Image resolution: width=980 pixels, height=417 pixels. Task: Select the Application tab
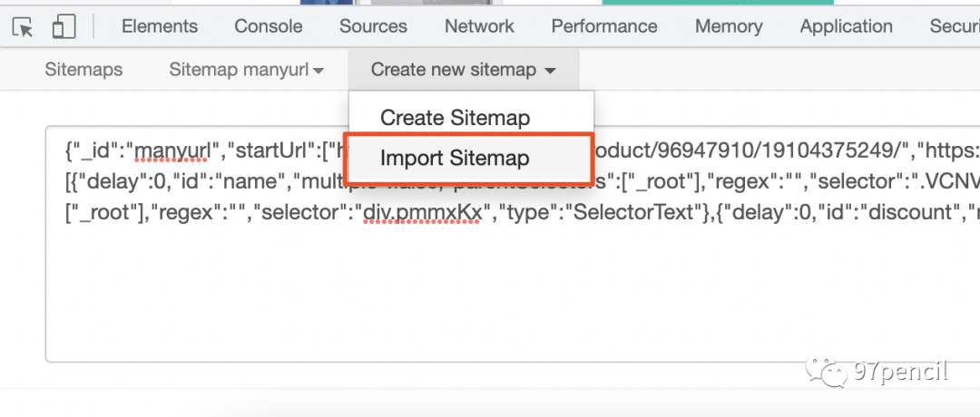coord(847,26)
